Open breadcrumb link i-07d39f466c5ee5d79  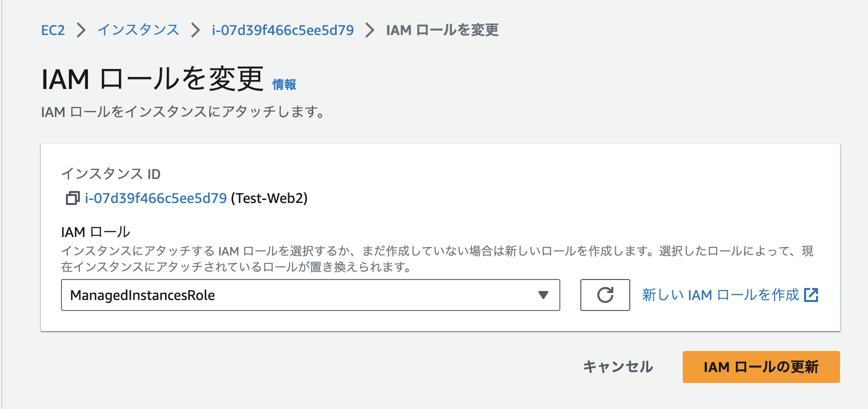[x=283, y=30]
